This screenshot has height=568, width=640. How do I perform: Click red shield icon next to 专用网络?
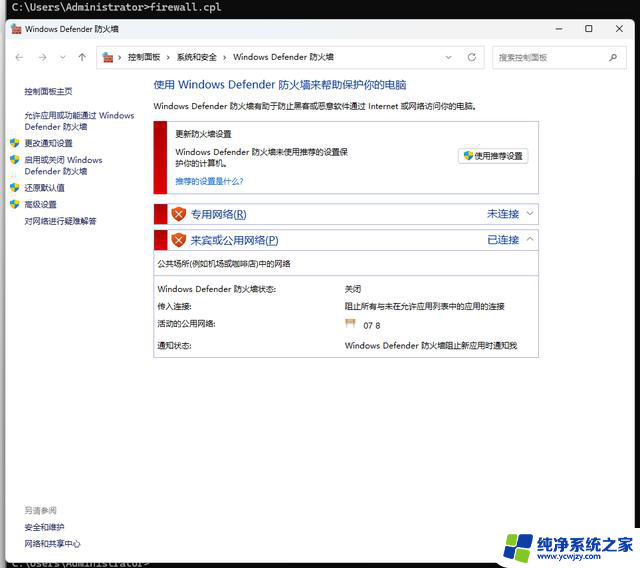point(178,214)
